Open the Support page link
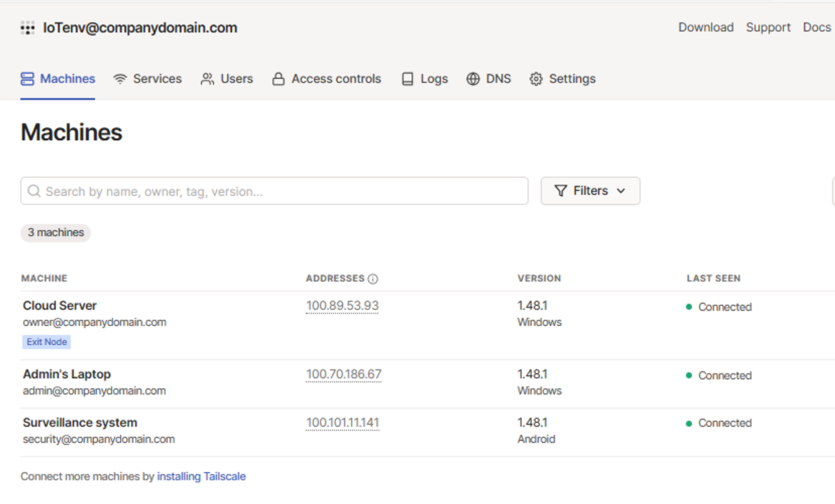This screenshot has height=504, width=835. tap(768, 27)
